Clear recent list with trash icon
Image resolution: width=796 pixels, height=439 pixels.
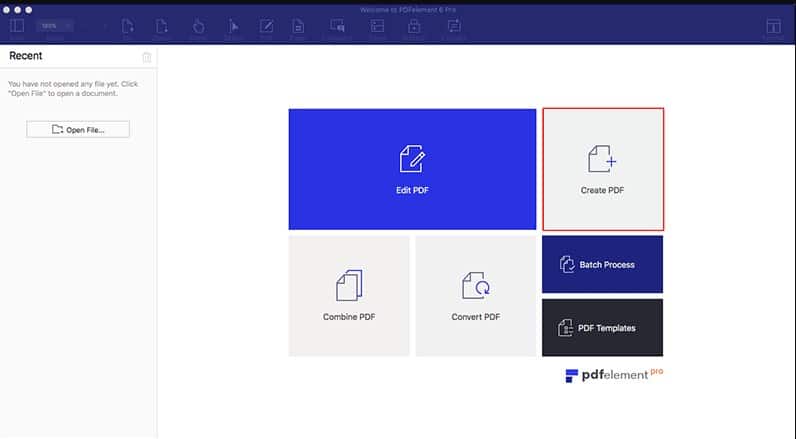coord(147,57)
